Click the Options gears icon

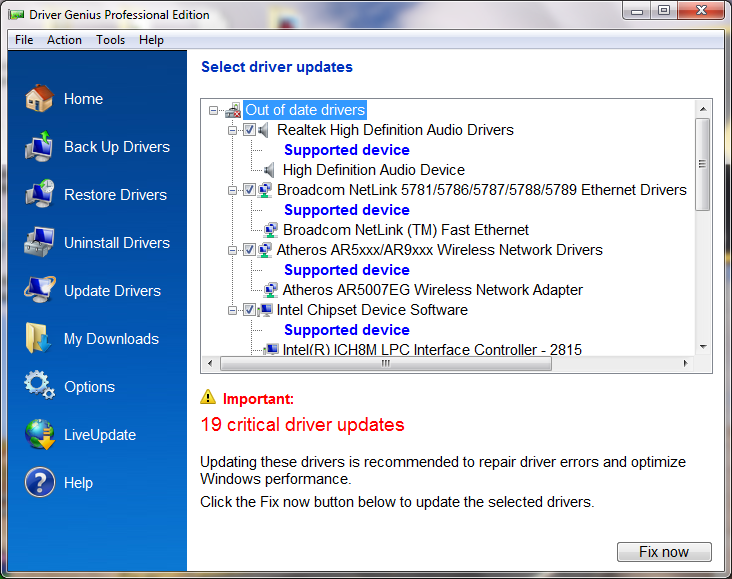[40, 385]
